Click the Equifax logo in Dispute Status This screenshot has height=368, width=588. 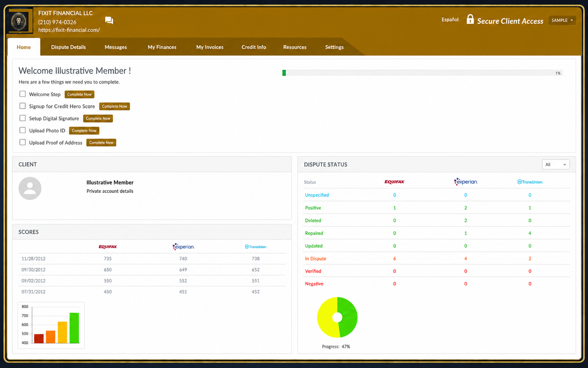[x=394, y=182]
